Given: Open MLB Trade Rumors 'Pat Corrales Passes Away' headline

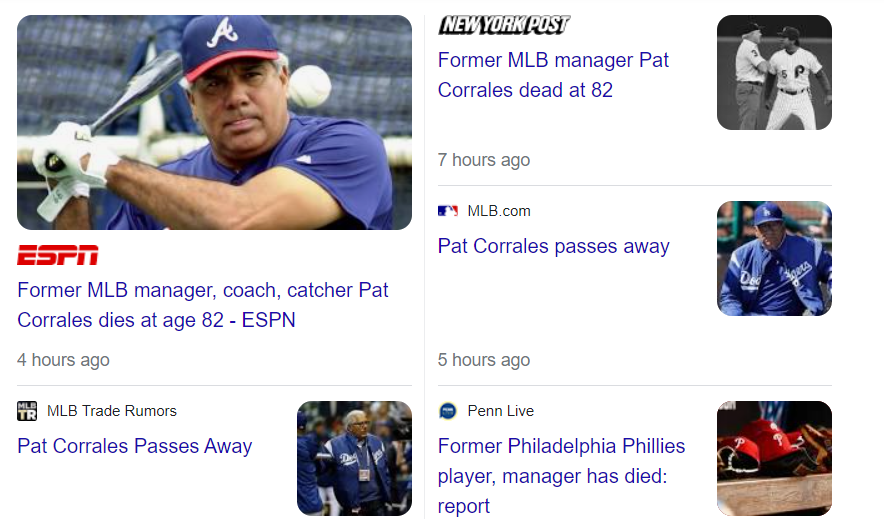Looking at the screenshot, I should tap(135, 446).
